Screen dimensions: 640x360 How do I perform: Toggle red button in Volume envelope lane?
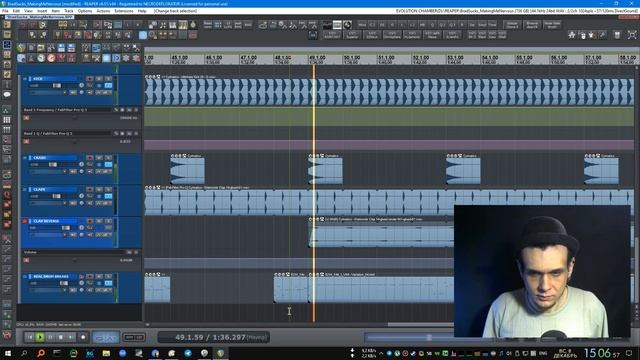[x=26, y=260]
